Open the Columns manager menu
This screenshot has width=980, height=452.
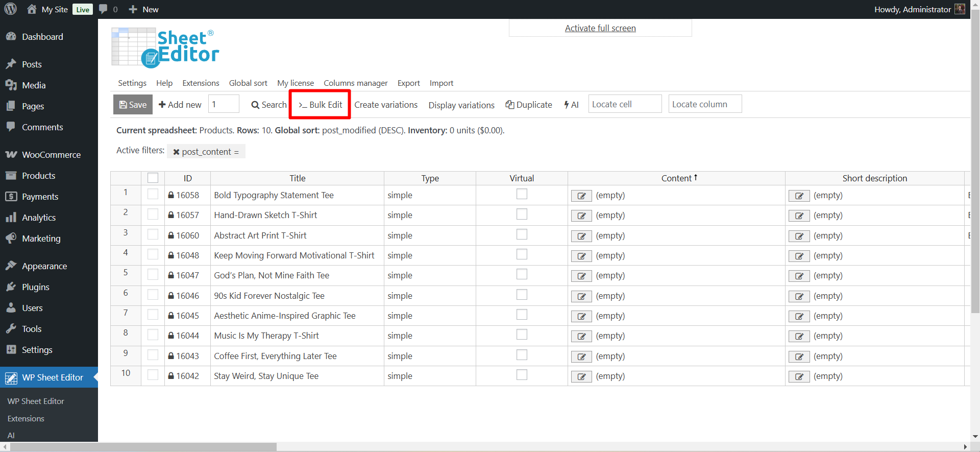(356, 83)
